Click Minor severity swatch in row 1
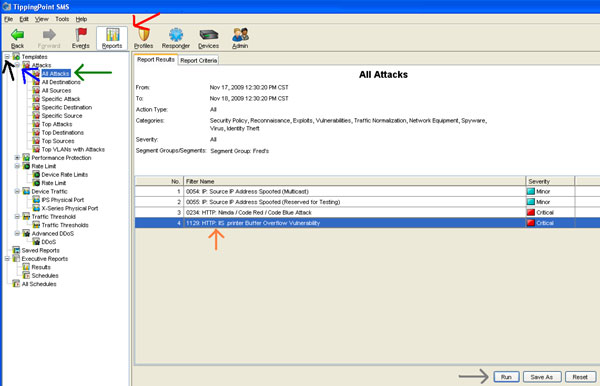This screenshot has width=600, height=386. 531,191
